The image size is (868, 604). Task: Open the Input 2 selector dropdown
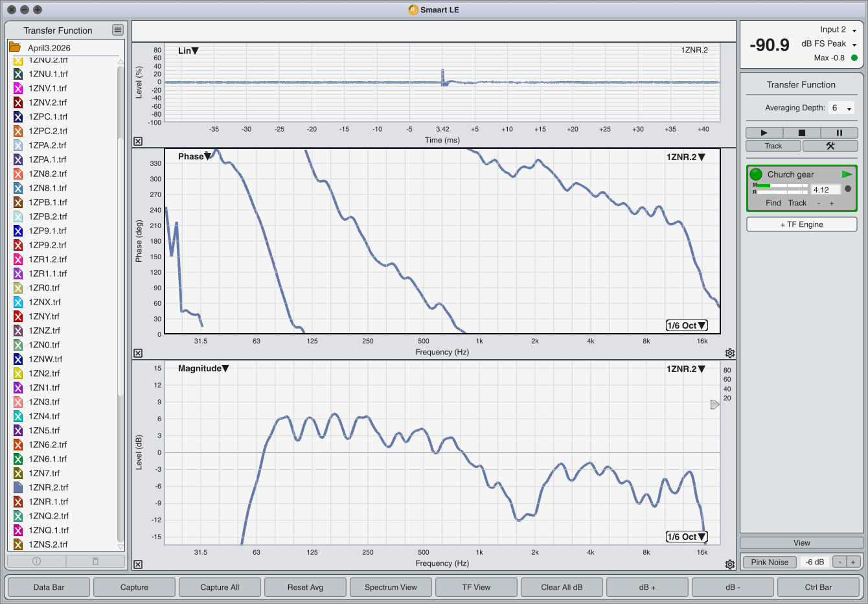[x=838, y=30]
